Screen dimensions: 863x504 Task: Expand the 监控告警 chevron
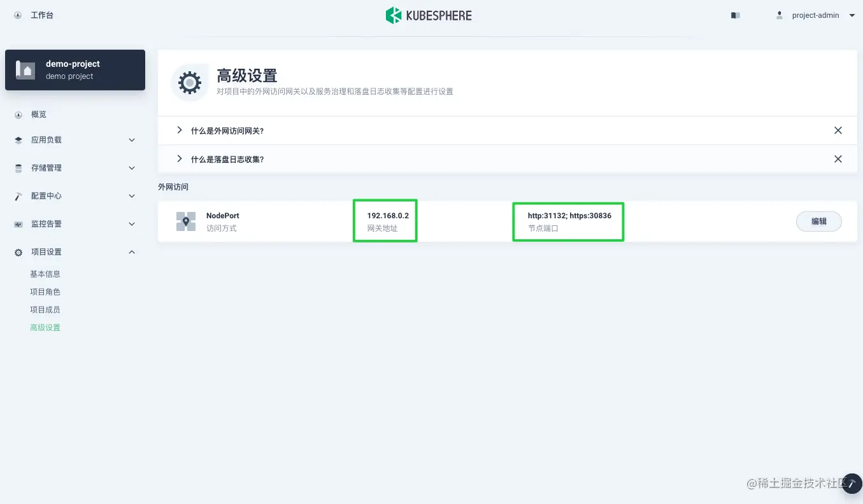click(x=132, y=224)
